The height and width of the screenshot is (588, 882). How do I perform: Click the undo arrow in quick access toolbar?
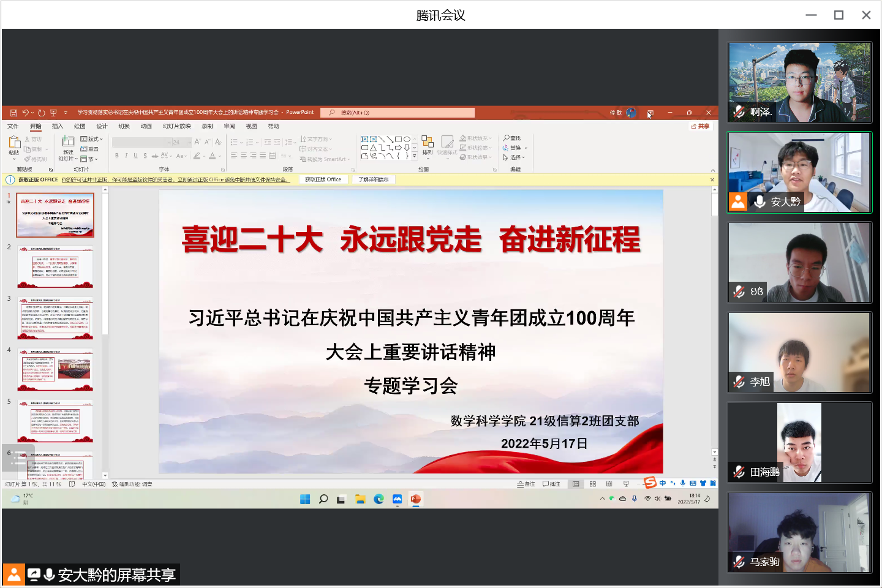pyautogui.click(x=25, y=113)
